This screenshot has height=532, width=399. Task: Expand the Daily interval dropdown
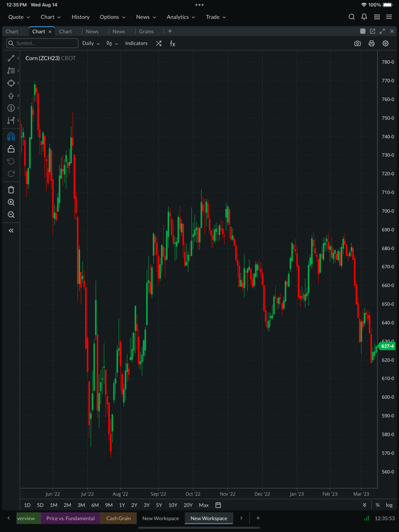pyautogui.click(x=91, y=43)
